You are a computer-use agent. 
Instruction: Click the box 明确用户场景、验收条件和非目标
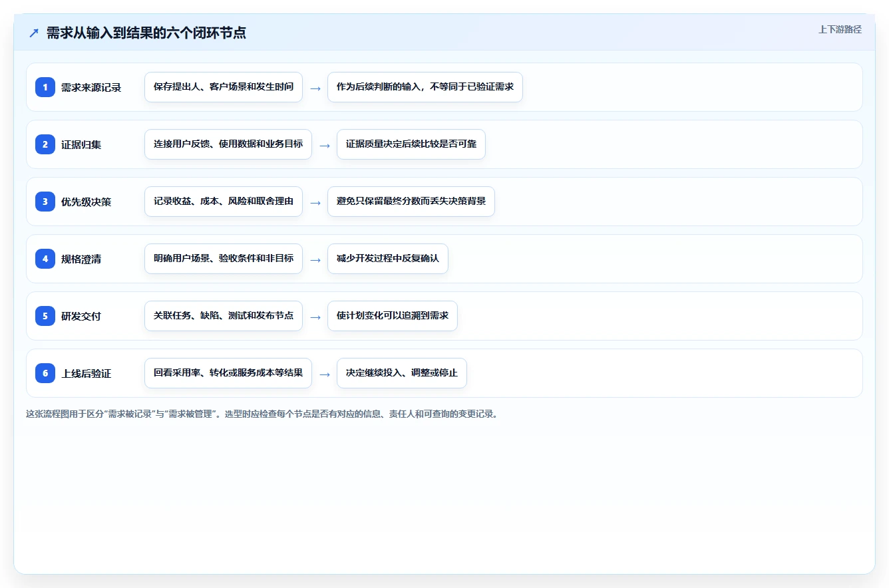point(224,259)
